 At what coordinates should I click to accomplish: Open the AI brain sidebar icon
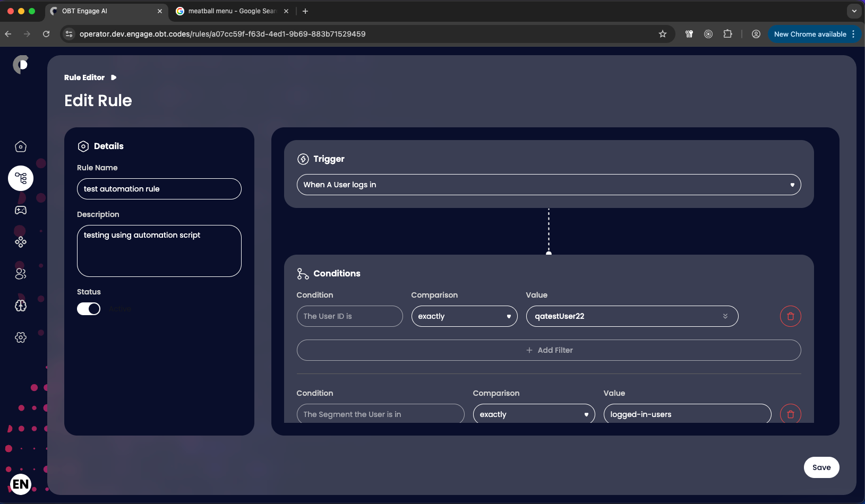pos(21,306)
